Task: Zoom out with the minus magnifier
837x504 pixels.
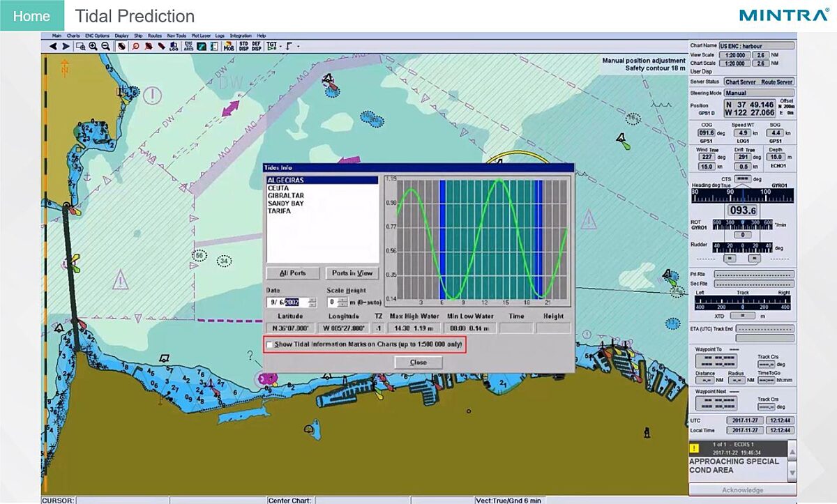Action: pyautogui.click(x=105, y=46)
